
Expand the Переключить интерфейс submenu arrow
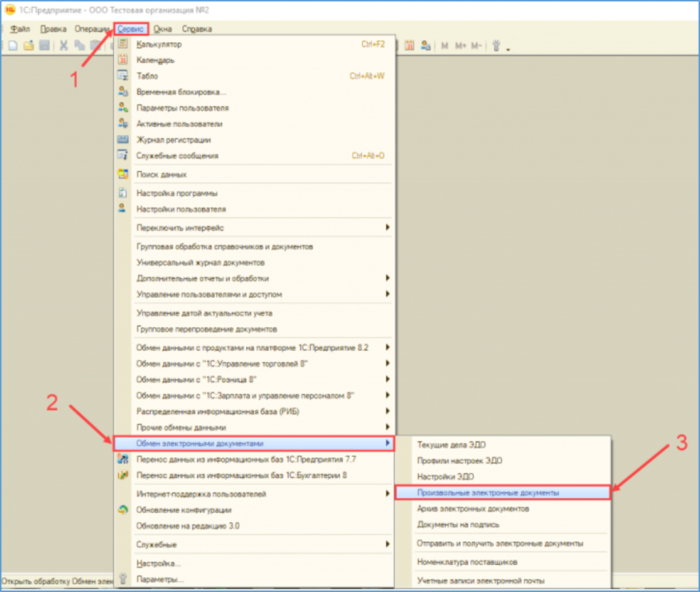click(387, 227)
